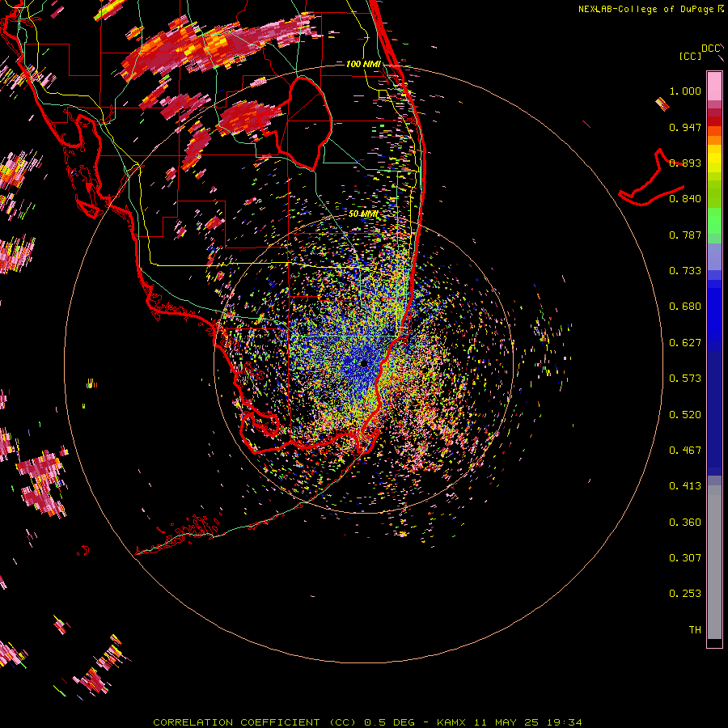Click the 0.307 legend value
The image size is (728, 728).
click(x=685, y=558)
